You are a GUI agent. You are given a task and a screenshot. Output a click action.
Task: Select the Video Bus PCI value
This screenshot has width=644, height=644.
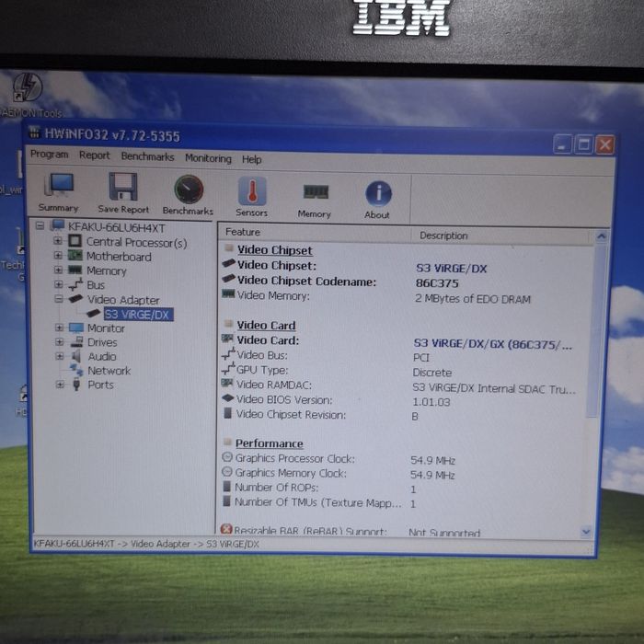tap(421, 358)
